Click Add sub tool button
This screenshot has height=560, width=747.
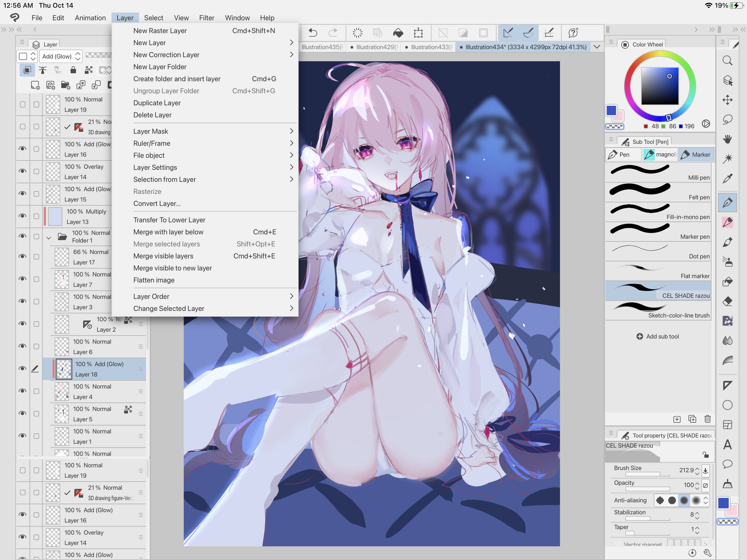[658, 336]
